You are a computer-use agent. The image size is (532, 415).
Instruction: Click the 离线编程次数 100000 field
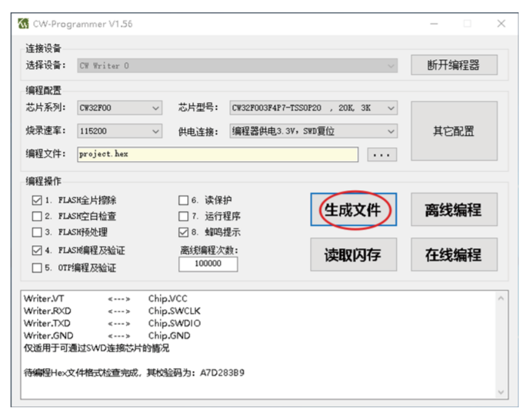click(x=208, y=264)
